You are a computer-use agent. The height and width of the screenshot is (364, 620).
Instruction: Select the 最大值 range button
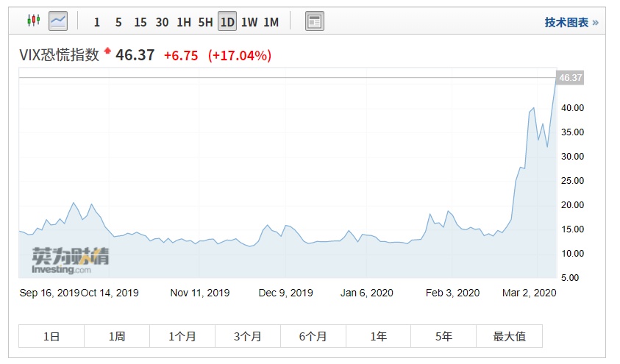[509, 336]
